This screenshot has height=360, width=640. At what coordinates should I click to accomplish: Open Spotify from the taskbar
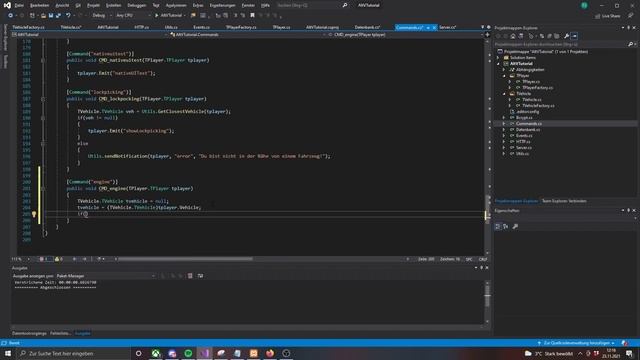(x=188, y=353)
